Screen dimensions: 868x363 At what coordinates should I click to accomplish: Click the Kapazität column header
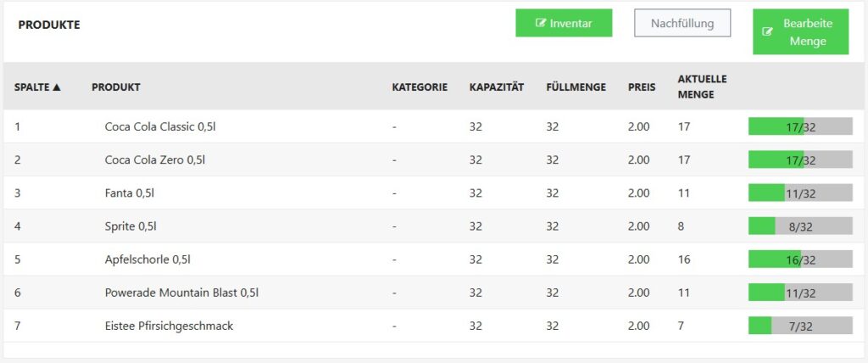tap(497, 87)
